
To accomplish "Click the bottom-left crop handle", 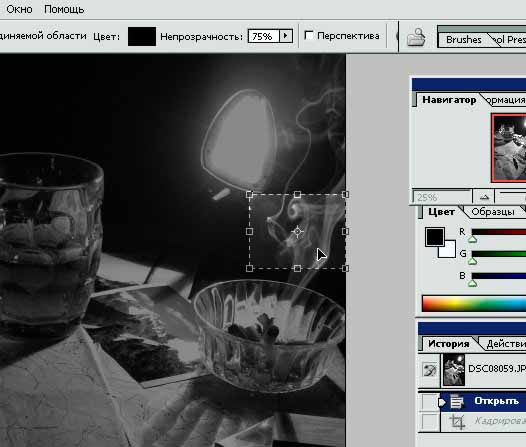I will click(x=249, y=268).
